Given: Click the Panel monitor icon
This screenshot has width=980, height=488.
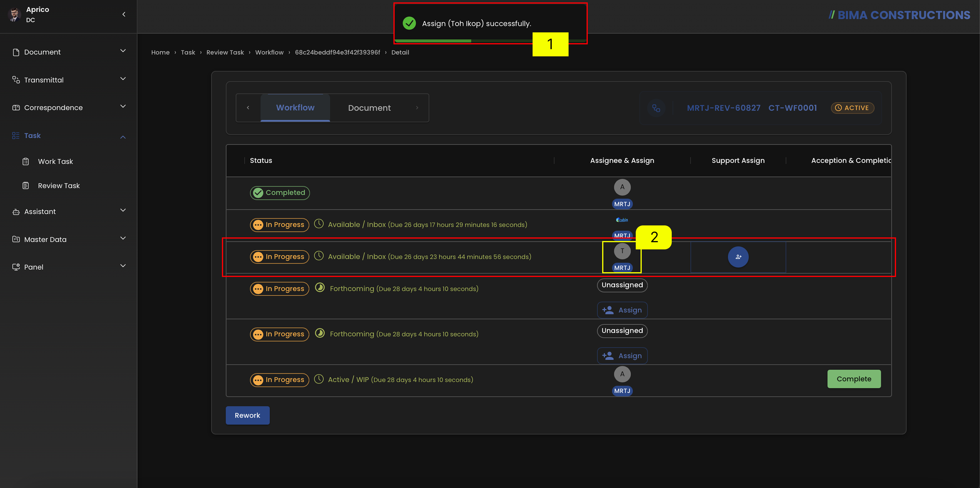Looking at the screenshot, I should click(16, 267).
